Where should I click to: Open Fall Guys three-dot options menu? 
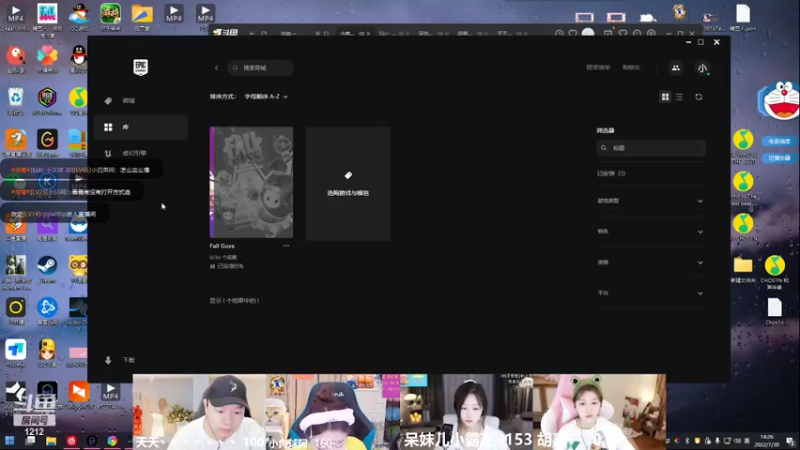(x=286, y=245)
